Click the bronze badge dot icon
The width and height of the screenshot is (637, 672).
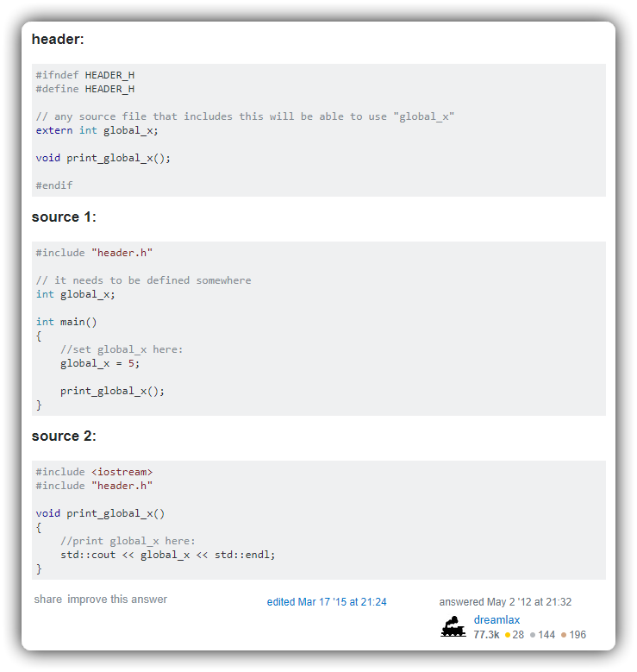coord(564,635)
